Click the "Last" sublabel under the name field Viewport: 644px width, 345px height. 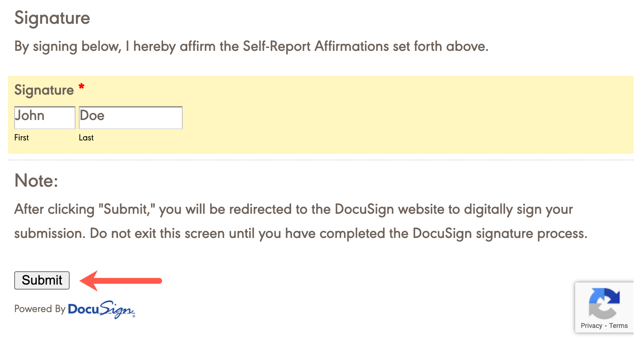point(86,137)
